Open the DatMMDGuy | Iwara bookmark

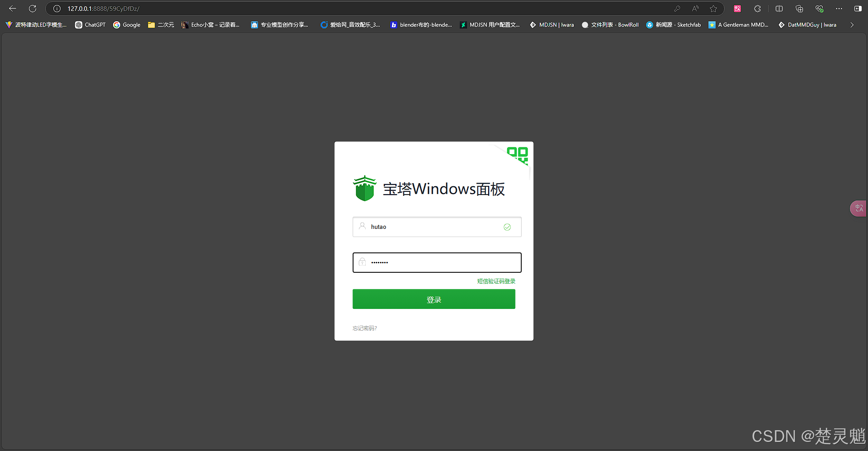pos(807,25)
